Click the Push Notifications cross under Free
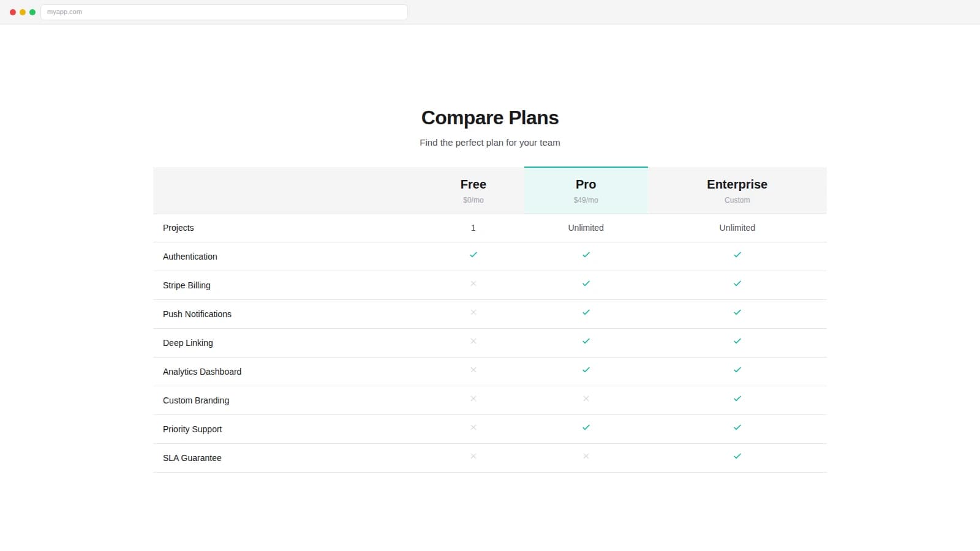The width and height of the screenshot is (980, 551). coord(473,312)
